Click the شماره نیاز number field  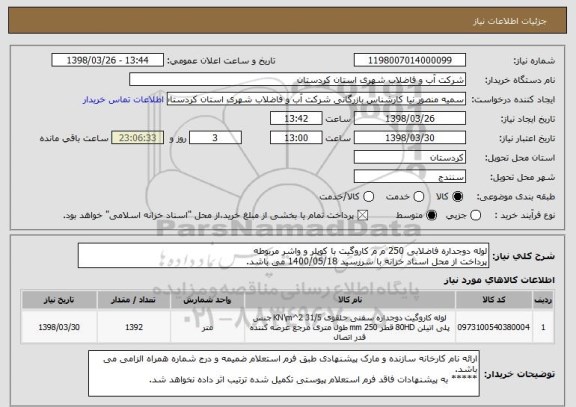[x=410, y=60]
